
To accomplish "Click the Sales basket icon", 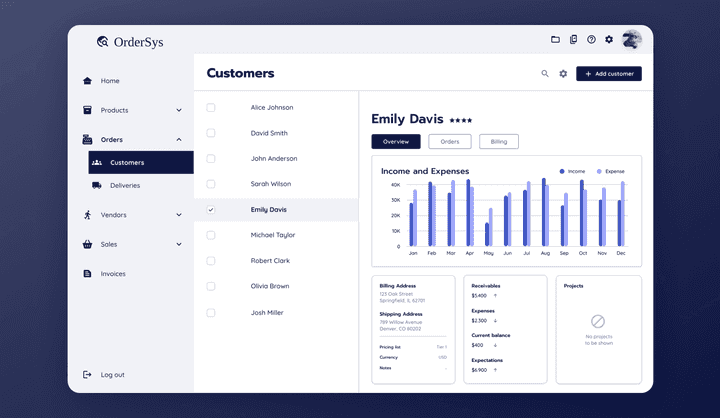I will [x=87, y=244].
